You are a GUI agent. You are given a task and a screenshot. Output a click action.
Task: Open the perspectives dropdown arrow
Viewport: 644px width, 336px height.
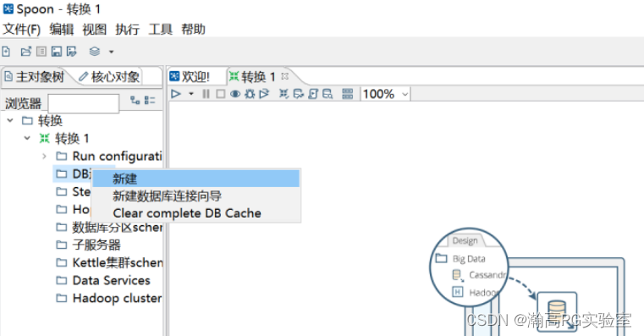click(111, 52)
